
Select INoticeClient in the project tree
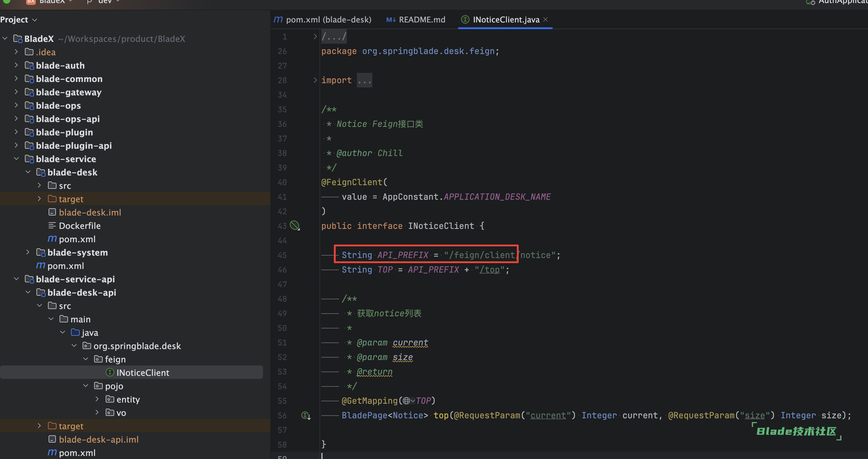(142, 372)
